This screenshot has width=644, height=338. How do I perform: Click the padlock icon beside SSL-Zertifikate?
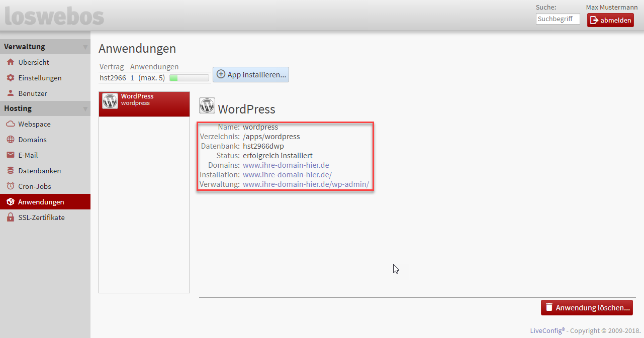coord(10,217)
